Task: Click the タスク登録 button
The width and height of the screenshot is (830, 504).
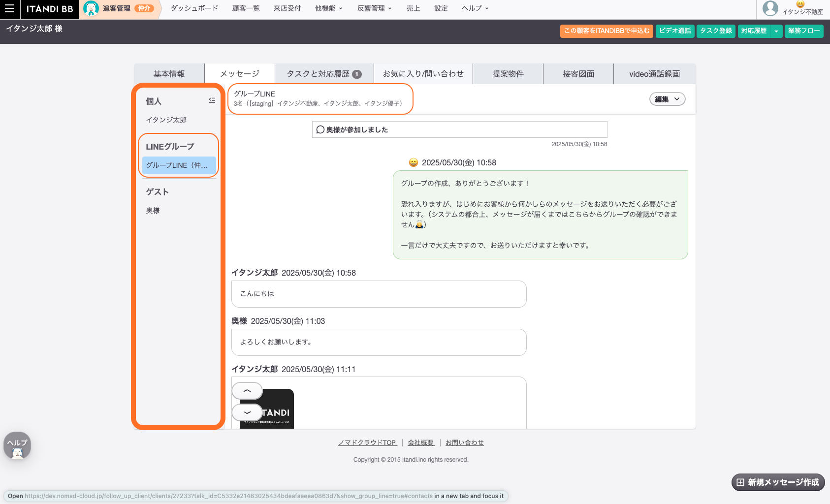Action: [x=716, y=31]
